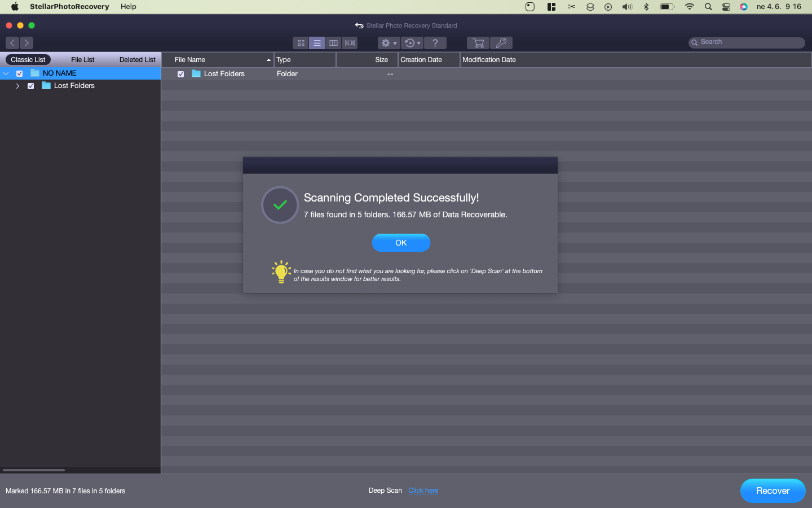812x508 pixels.
Task: Open help with the question mark icon
Action: tap(435, 43)
